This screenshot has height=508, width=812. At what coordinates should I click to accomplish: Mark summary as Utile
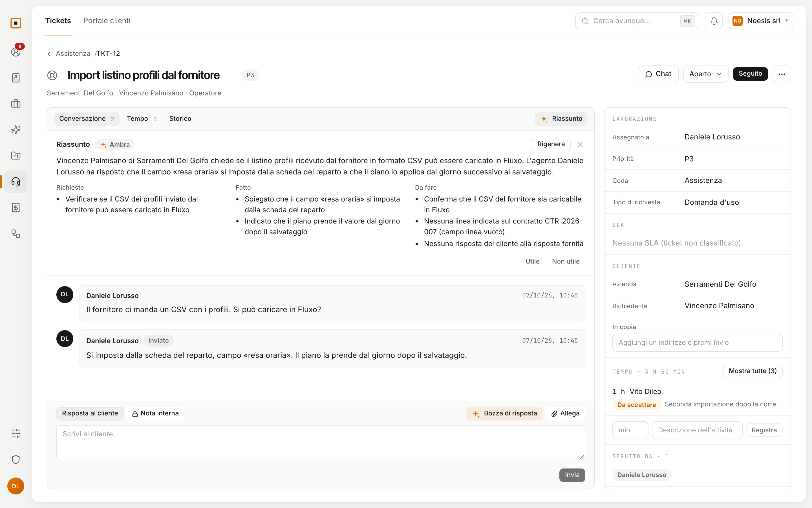click(532, 261)
